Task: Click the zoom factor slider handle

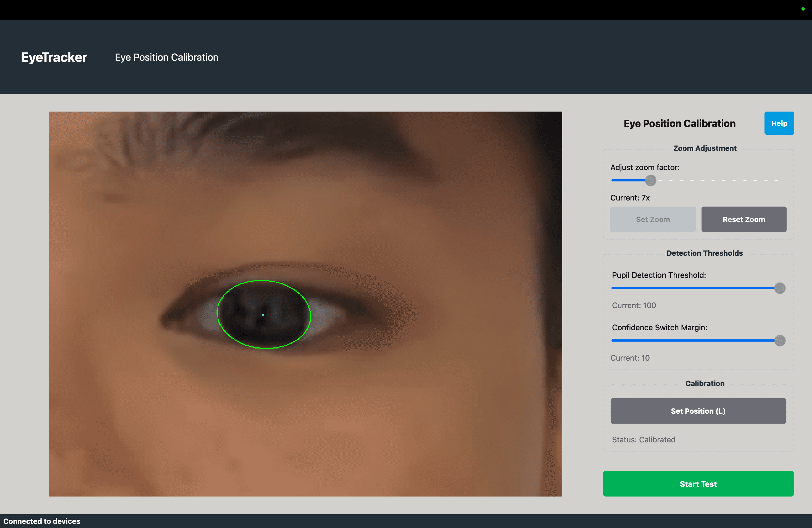Action: [x=651, y=180]
